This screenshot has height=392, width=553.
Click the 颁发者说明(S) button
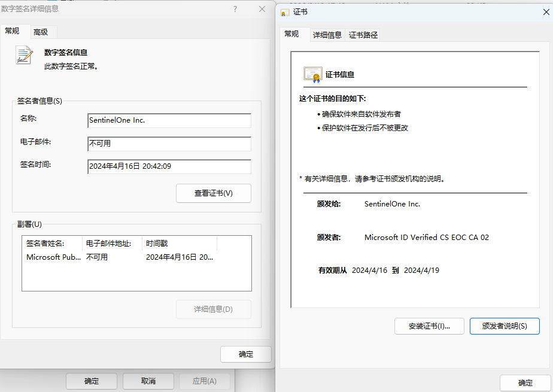(505, 326)
